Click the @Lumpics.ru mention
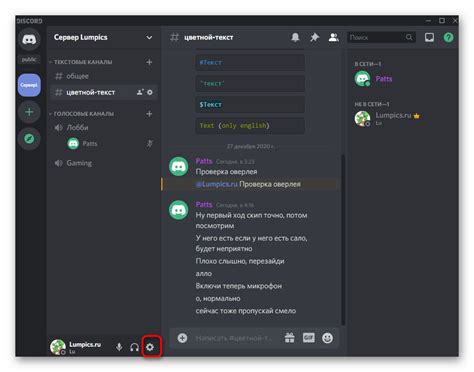474x372 pixels. click(x=217, y=184)
